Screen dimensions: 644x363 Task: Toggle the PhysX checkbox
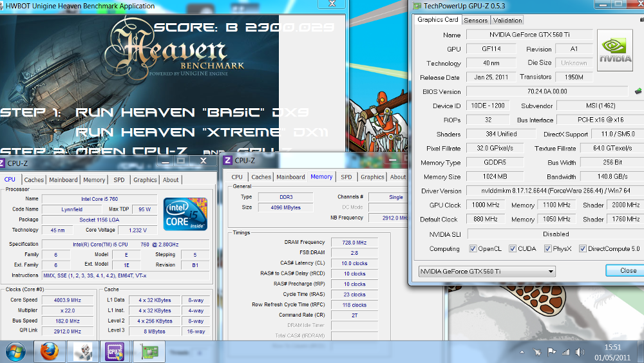point(548,248)
